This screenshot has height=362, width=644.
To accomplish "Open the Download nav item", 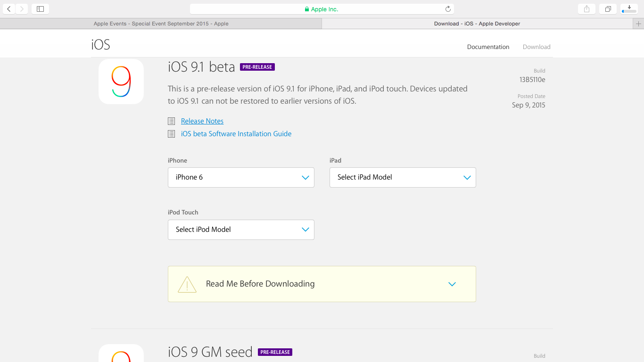I will coord(537,47).
